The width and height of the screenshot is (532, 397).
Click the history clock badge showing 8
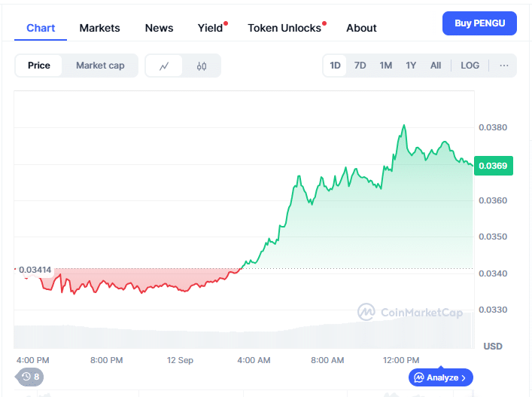30,377
